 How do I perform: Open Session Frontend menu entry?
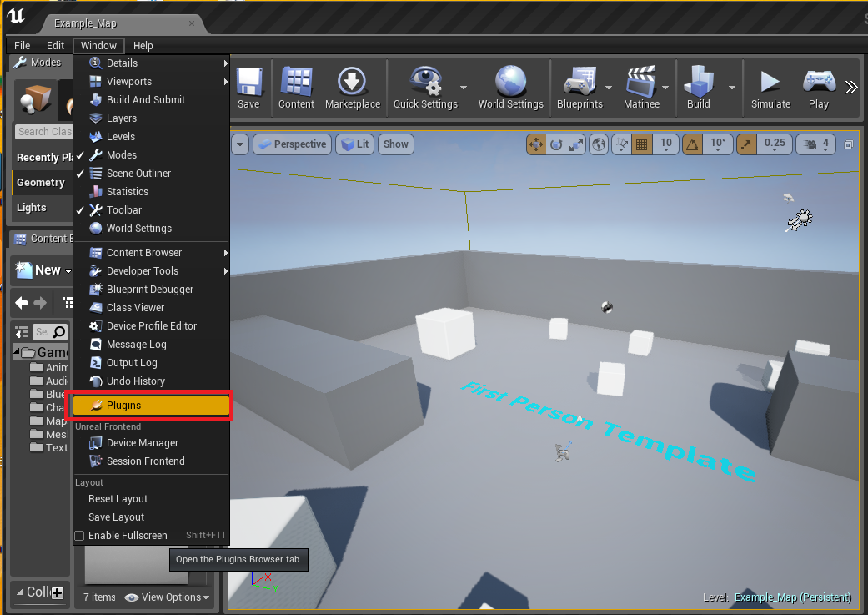[151, 461]
